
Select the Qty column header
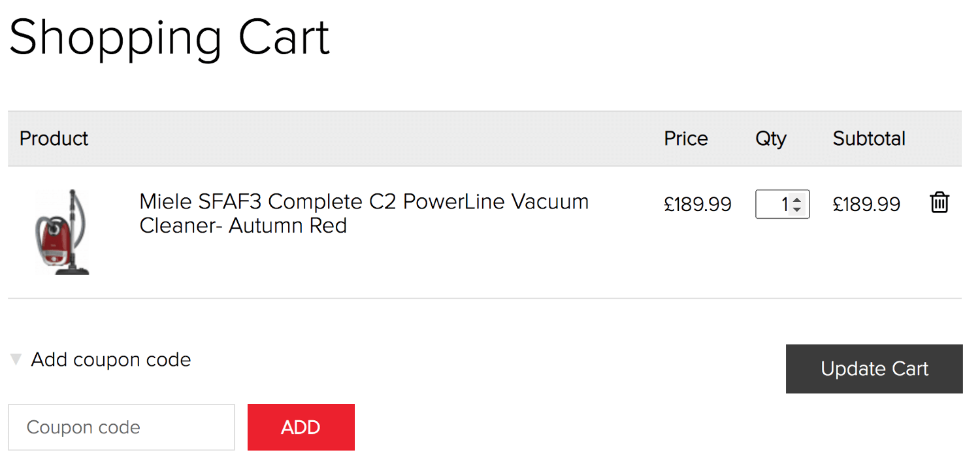(x=771, y=139)
